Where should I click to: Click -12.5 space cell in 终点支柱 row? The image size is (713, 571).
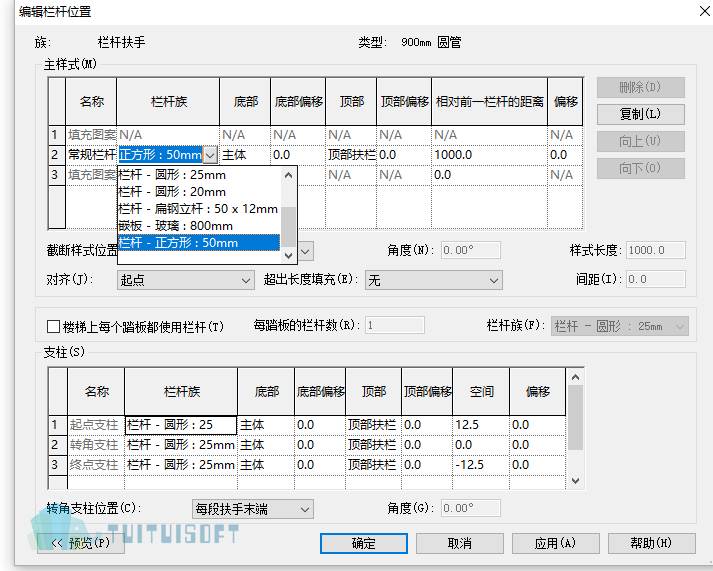point(481,465)
